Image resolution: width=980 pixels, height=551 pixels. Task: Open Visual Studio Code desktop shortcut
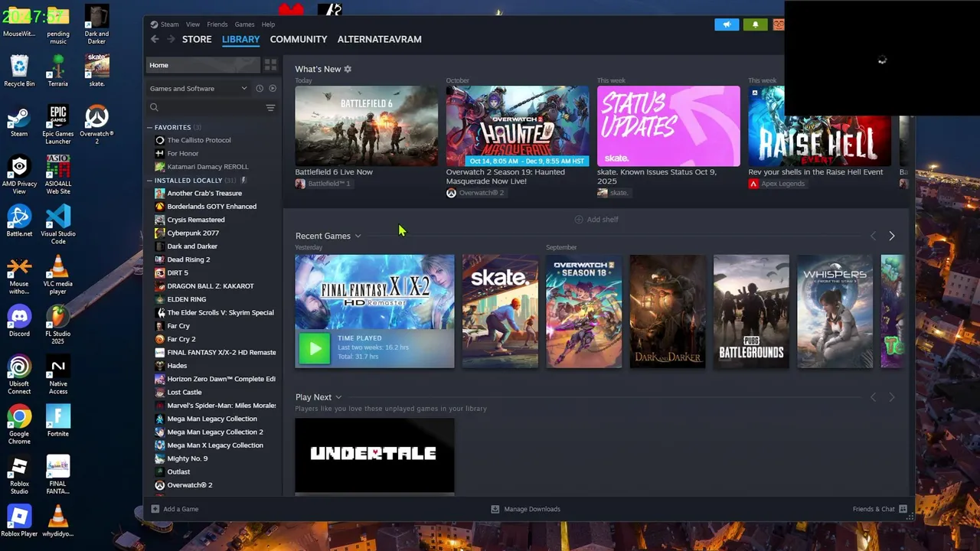tap(58, 223)
